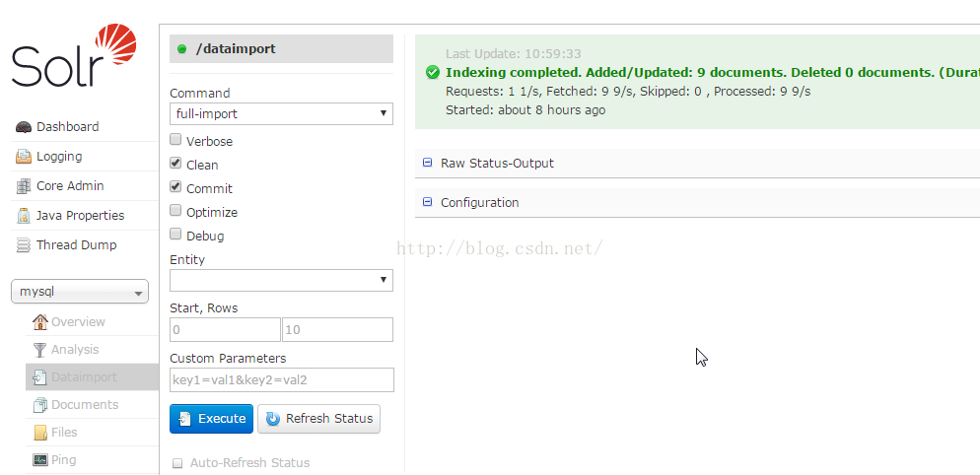Click the Overview house icon

(x=40, y=322)
